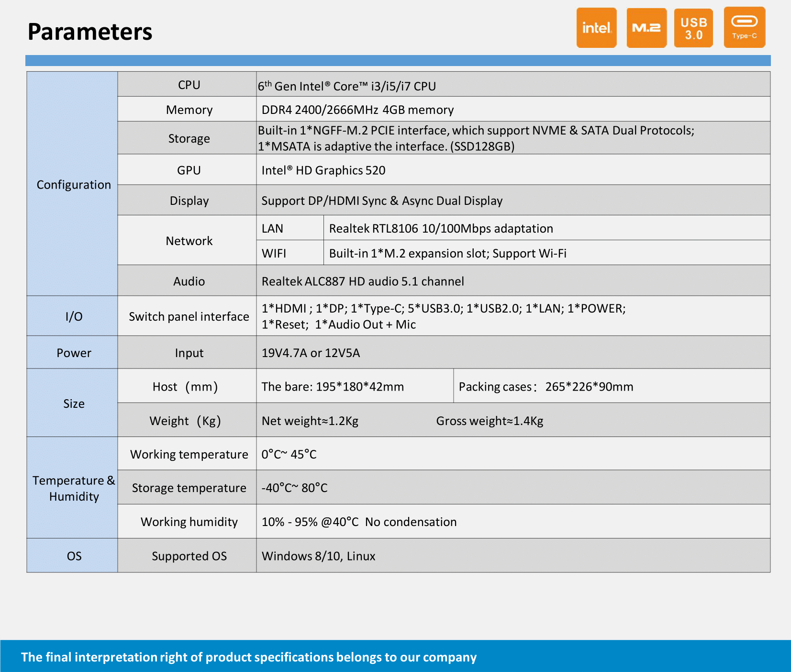
Task: Click the USB 3.0 badge icon
Action: (693, 28)
